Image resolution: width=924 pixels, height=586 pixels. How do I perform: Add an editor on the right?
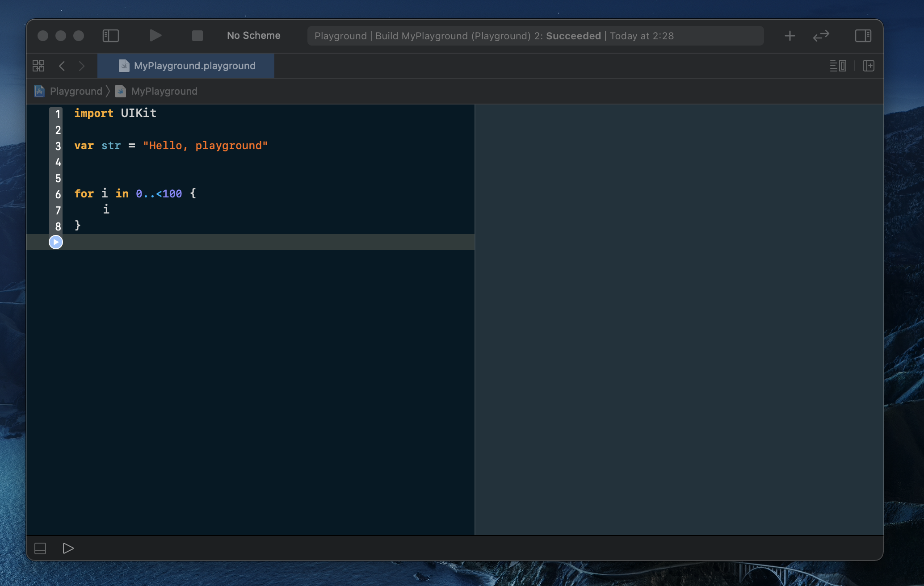(868, 66)
